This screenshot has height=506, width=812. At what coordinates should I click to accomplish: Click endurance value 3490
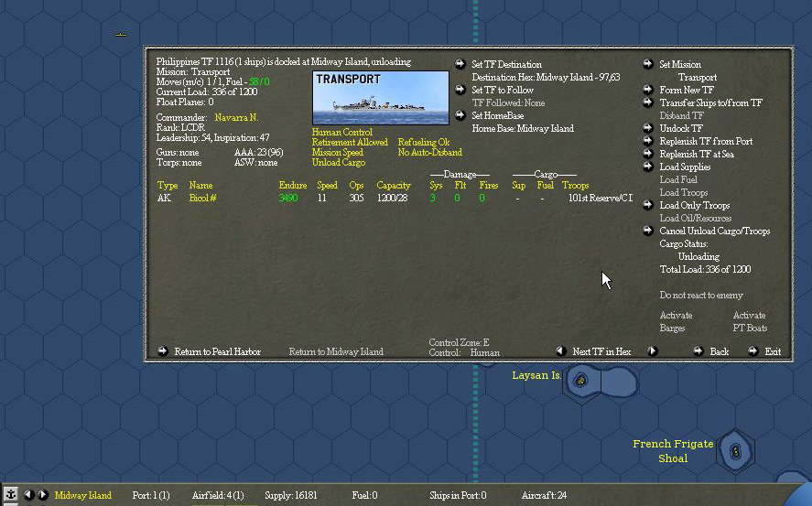click(288, 199)
